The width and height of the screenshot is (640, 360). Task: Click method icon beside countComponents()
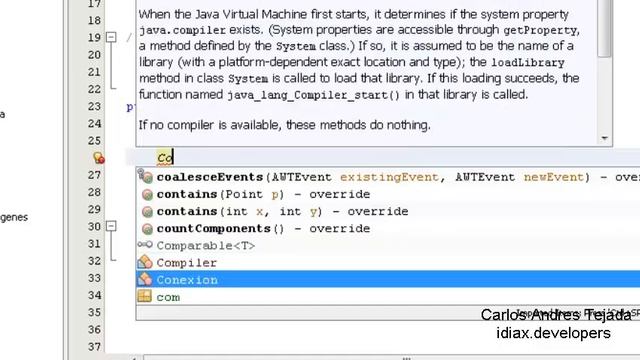(x=147, y=229)
